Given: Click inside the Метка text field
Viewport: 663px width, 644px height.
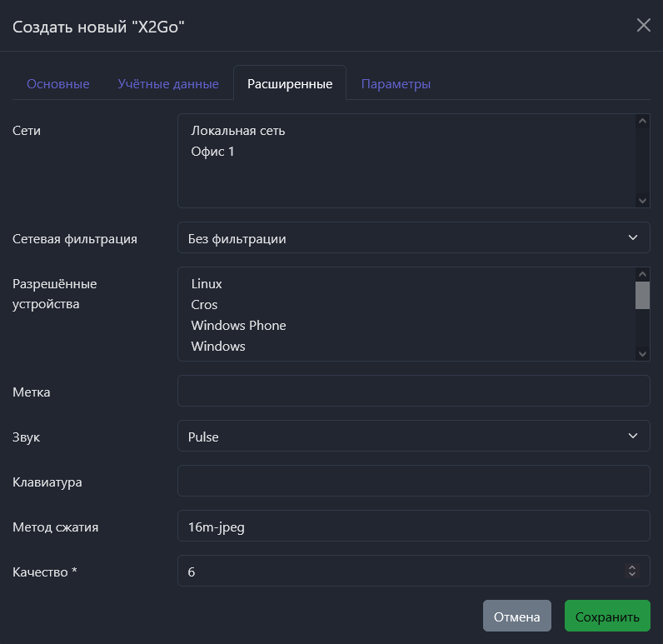Looking at the screenshot, I should click(x=413, y=392).
